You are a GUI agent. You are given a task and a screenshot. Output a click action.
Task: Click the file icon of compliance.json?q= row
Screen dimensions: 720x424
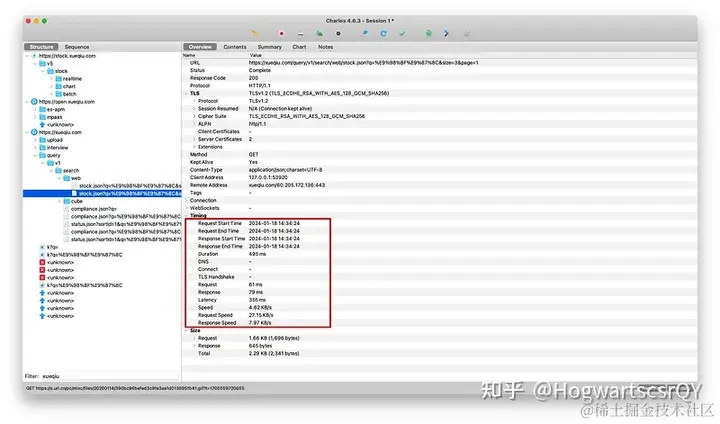click(67, 209)
